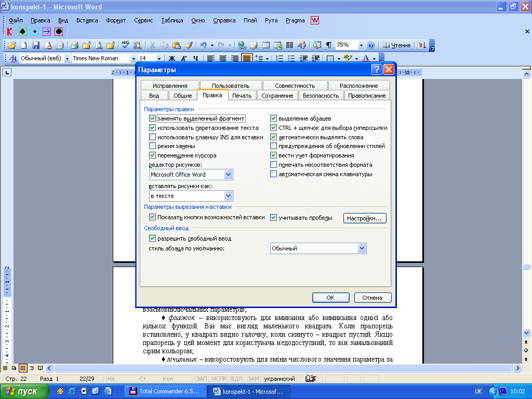Open print preview magnifier icon
532x399 pixels.
pyautogui.click(x=98, y=45)
